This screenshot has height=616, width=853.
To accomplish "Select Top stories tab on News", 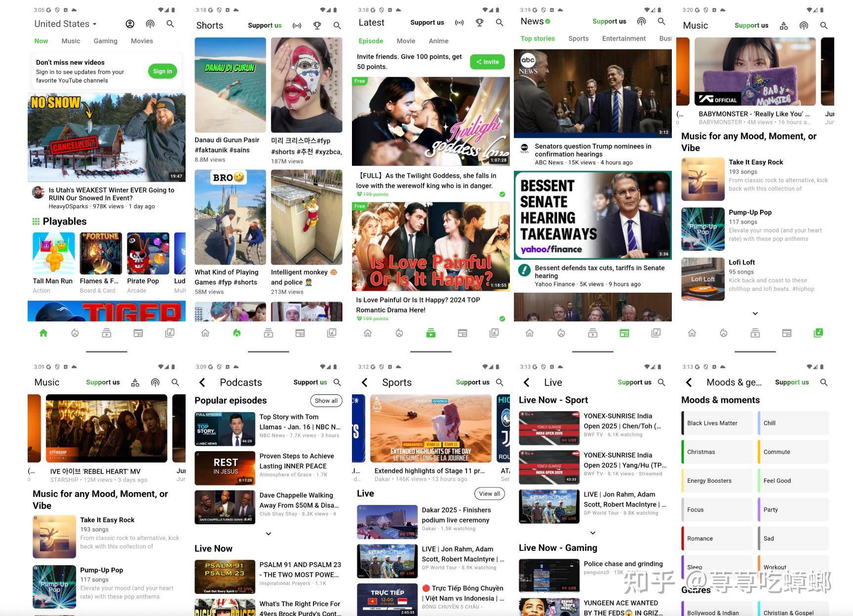I will pos(538,38).
